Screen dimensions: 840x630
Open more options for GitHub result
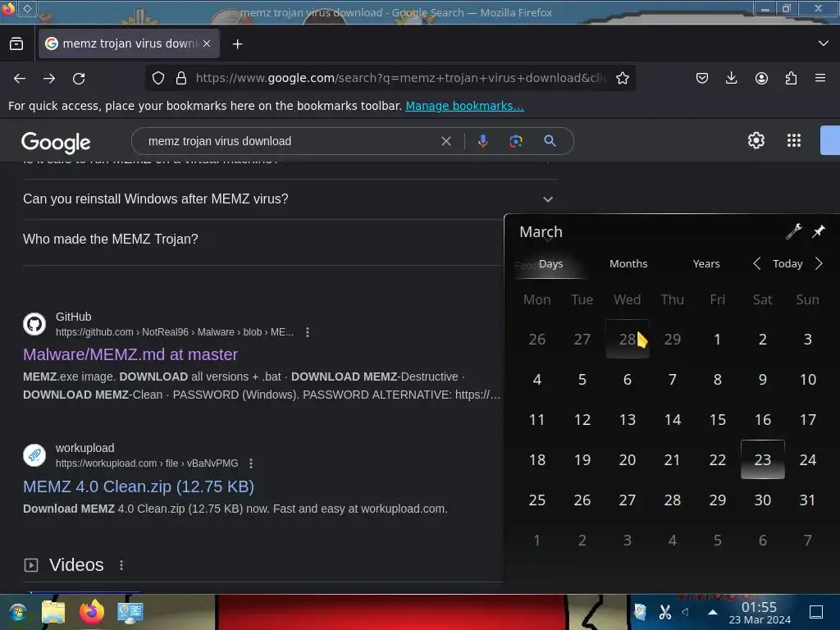[308, 332]
